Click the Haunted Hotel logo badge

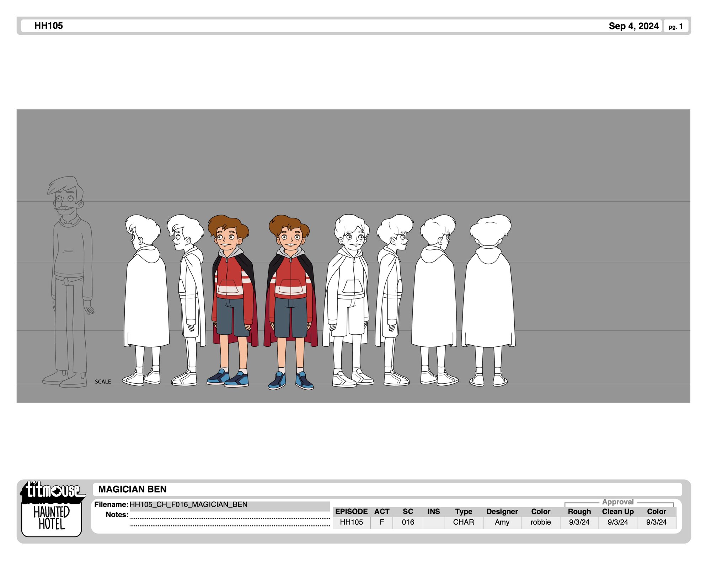click(x=52, y=519)
